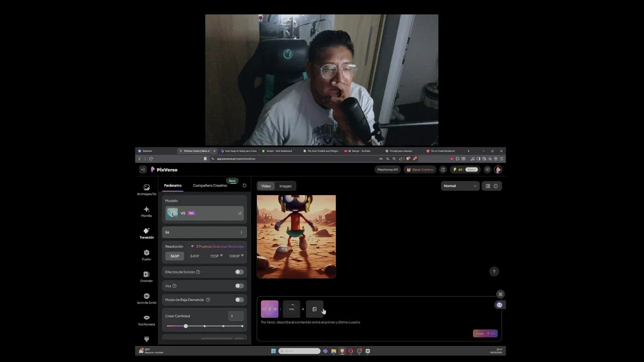Switch to the list layout view icon
This screenshot has width=644, height=362.
tap(496, 186)
